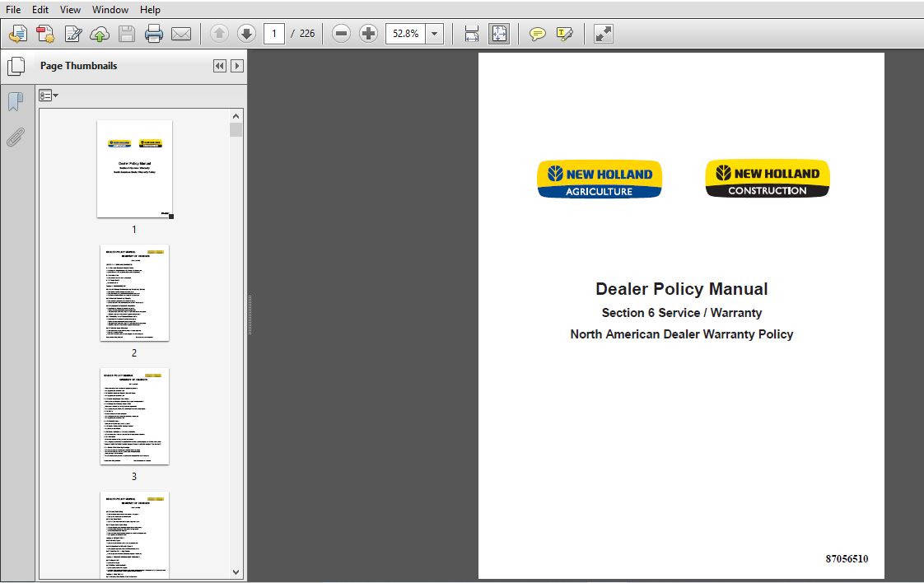
Task: Click the Page Thumbnails panel title
Action: pyautogui.click(x=78, y=66)
